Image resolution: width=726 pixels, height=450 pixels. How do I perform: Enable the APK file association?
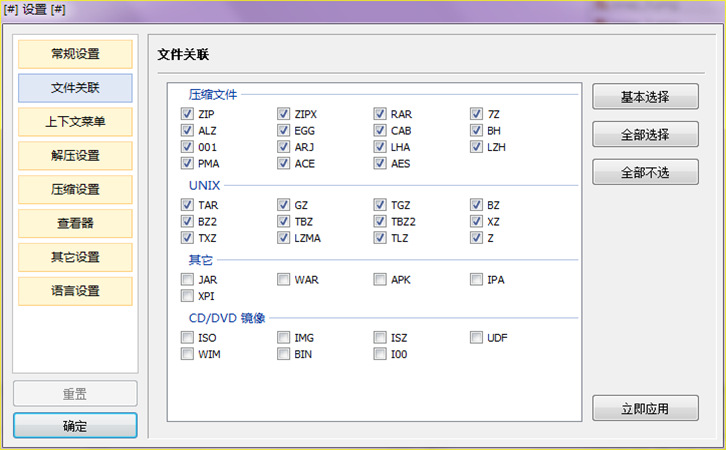coord(381,280)
